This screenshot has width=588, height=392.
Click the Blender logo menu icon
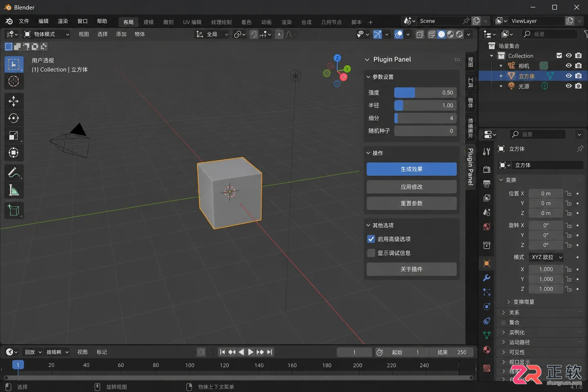[9, 21]
